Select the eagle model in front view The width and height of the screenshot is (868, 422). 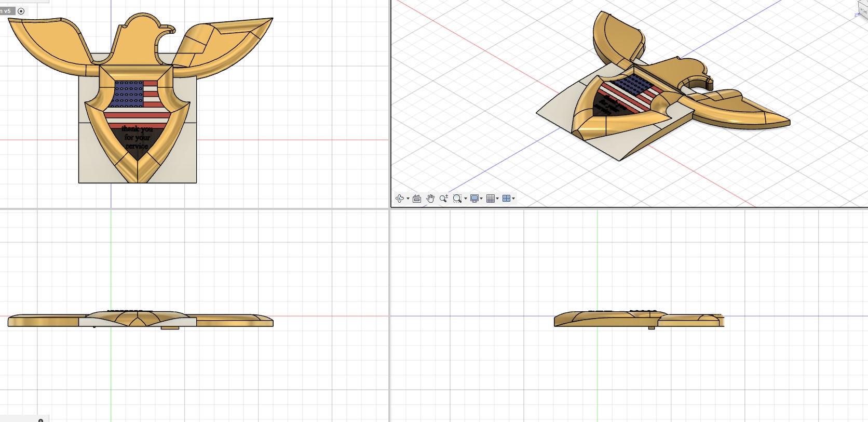point(140,319)
